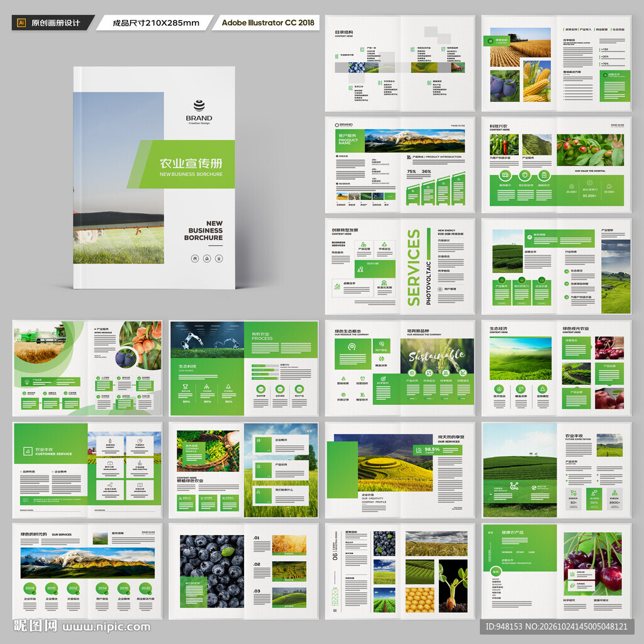This screenshot has height=644, width=644.
Task: Click the 生态经济 heading
Action: tap(498, 328)
